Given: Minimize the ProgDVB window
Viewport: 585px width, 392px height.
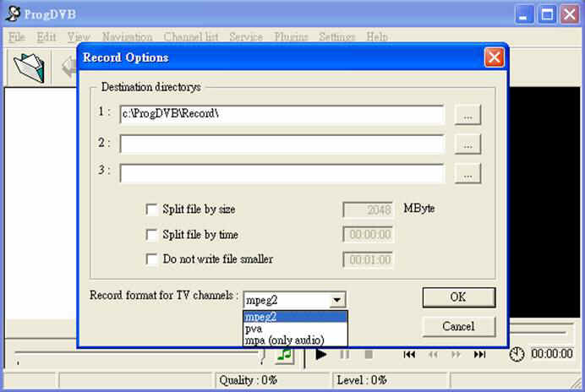Looking at the screenshot, I should click(x=524, y=14).
